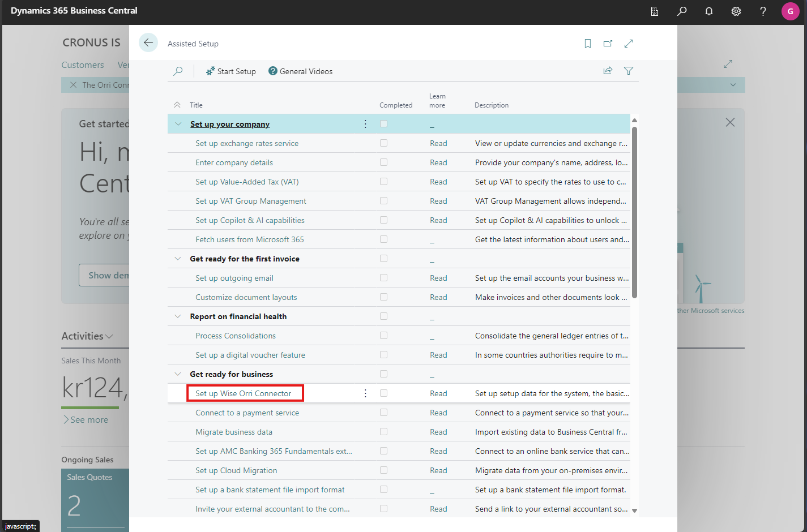Tick the Completed checkbox for Migrate business data
Viewport: 807px width, 532px height.
click(x=383, y=432)
